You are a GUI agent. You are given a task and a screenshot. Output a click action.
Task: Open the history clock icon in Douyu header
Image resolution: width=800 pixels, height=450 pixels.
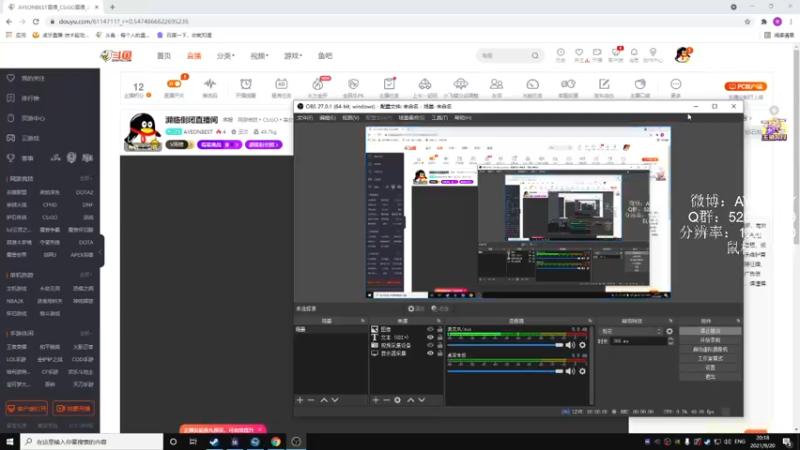[x=560, y=53]
